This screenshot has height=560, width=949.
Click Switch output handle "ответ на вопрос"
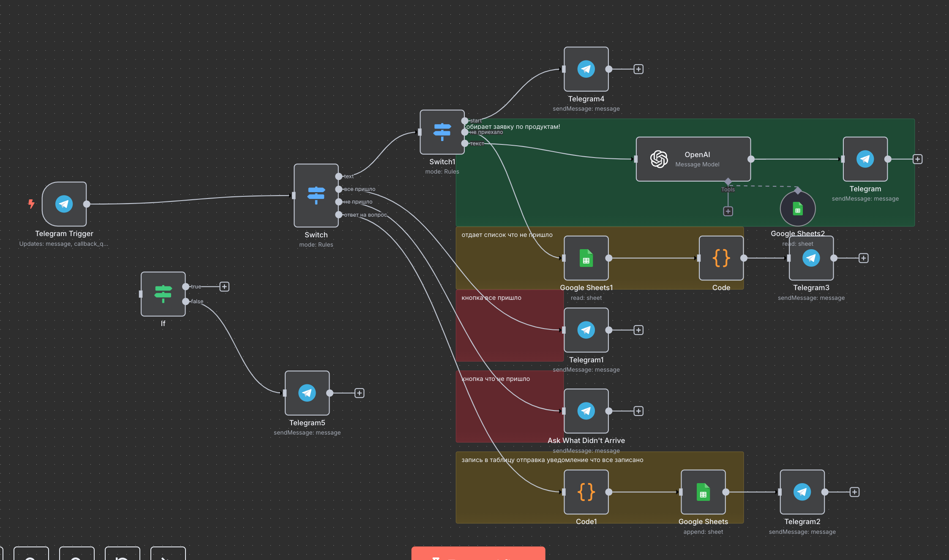338,215
